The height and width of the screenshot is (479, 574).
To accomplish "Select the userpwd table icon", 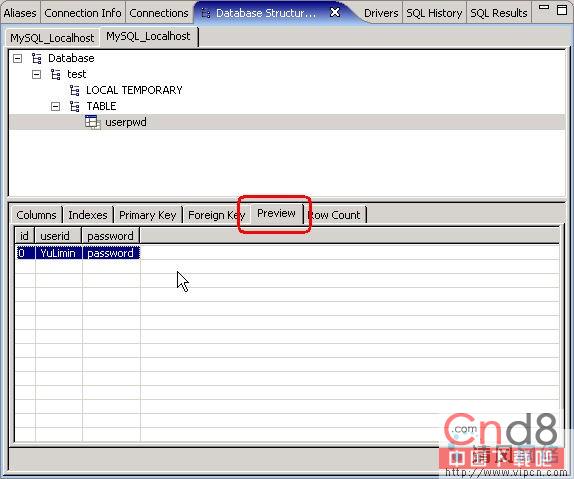I will (x=93, y=122).
